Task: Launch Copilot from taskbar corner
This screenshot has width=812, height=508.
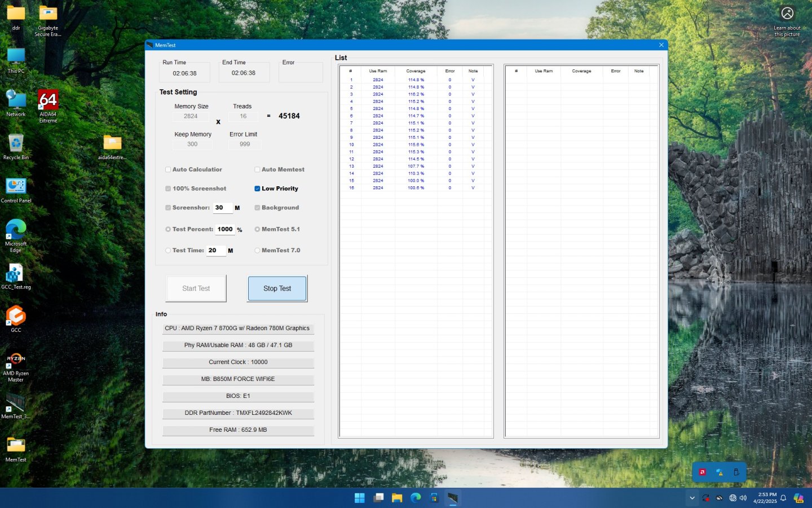Action: click(x=798, y=498)
